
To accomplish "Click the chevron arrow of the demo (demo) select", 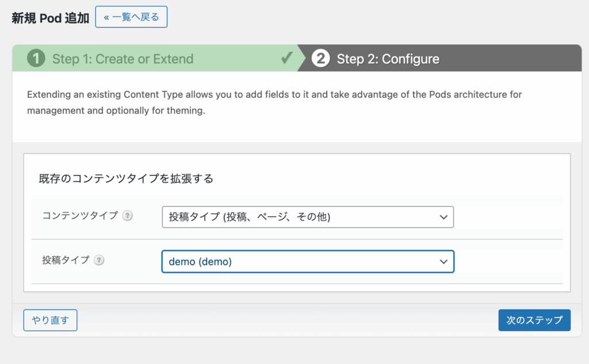I will 443,262.
